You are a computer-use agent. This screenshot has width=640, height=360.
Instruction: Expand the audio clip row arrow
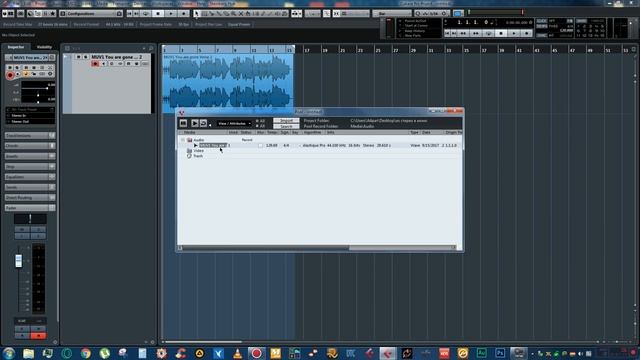pyautogui.click(x=196, y=145)
